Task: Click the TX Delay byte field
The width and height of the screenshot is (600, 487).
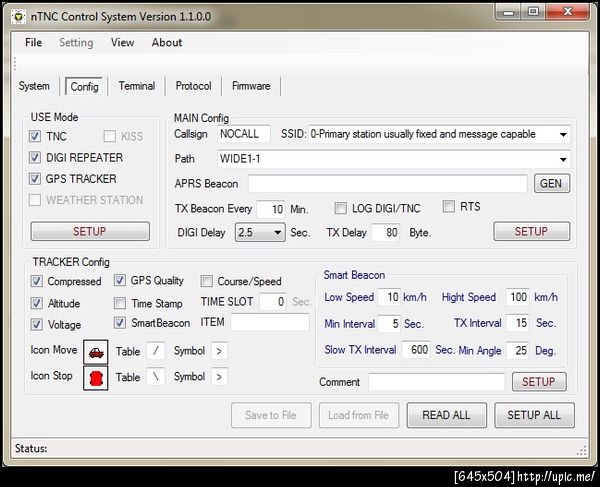Action: pyautogui.click(x=386, y=232)
